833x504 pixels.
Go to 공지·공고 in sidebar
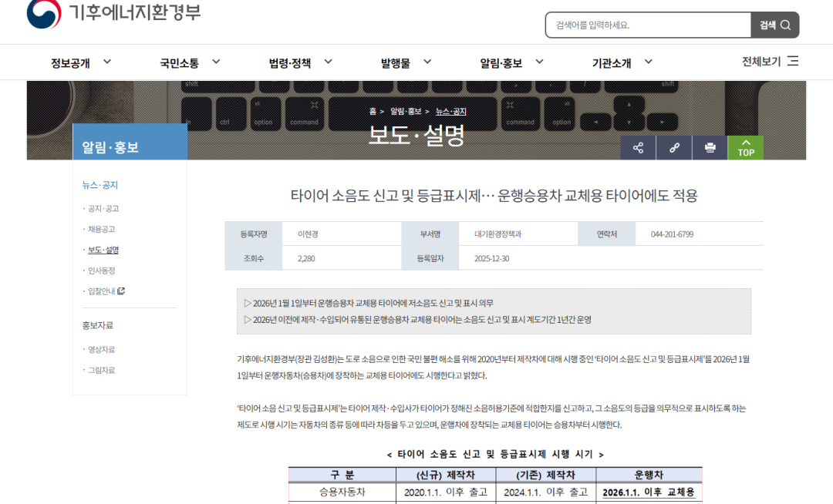tap(103, 209)
